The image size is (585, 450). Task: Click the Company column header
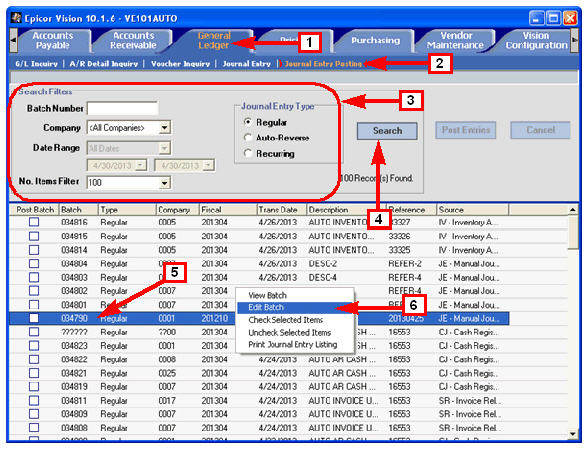(178, 210)
